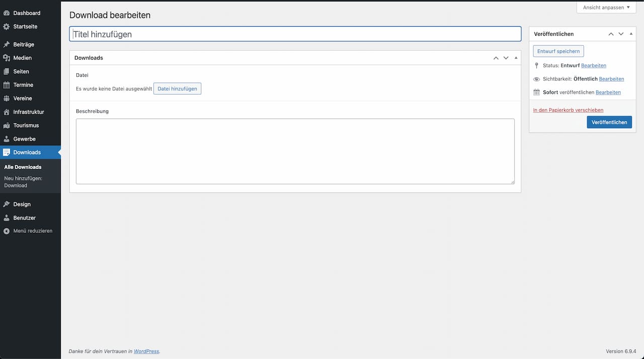Click the Design paintbrush icon
The width and height of the screenshot is (644, 359).
point(7,205)
